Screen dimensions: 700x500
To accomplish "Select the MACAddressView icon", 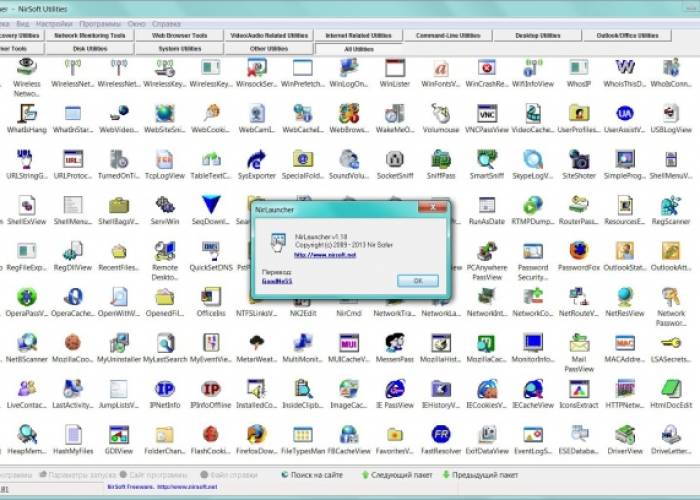I will pyautogui.click(x=625, y=343).
